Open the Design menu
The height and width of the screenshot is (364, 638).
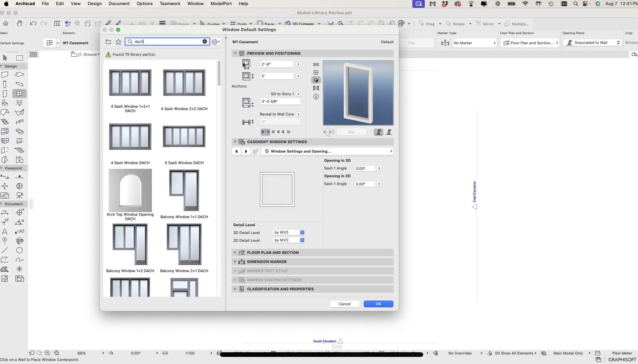click(94, 4)
